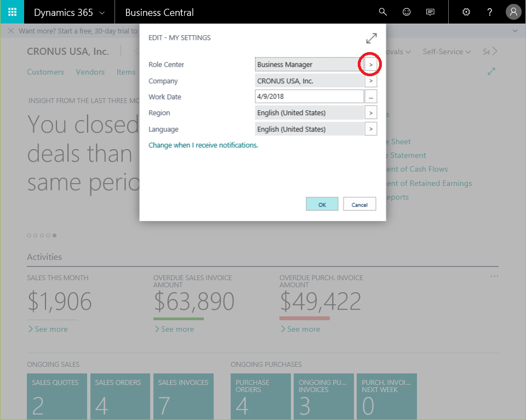Click the Company field CRONUS USA, Inc.
Viewport: 526px width, 420px height.
click(309, 81)
